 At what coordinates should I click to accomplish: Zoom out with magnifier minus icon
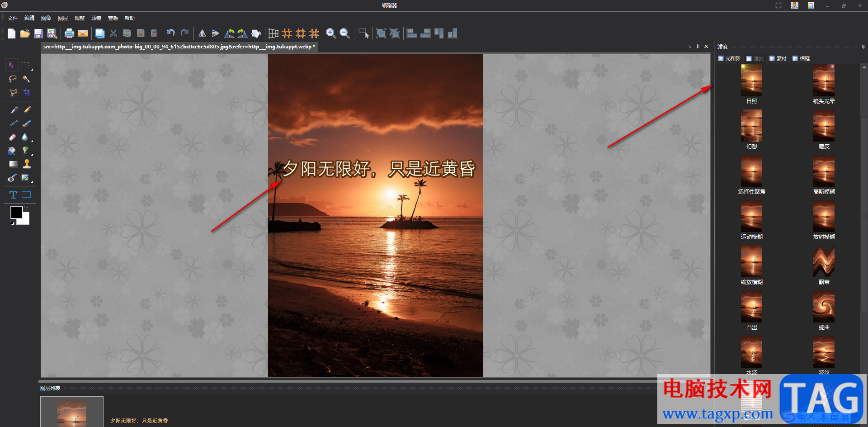(x=344, y=33)
